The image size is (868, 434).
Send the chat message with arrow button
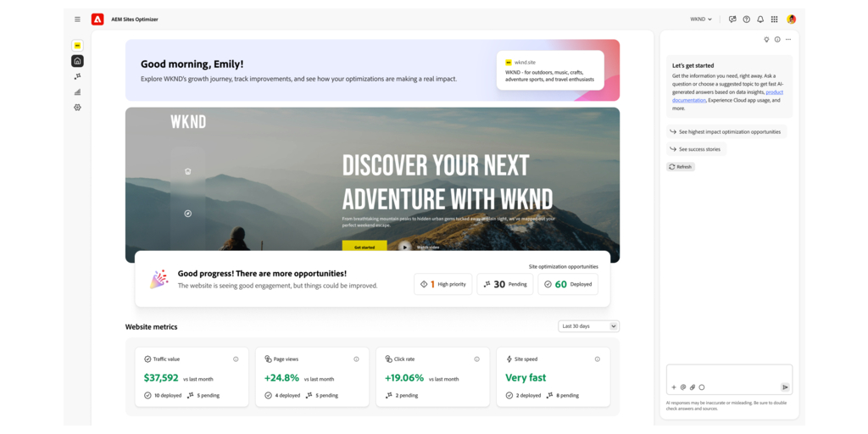click(x=785, y=387)
